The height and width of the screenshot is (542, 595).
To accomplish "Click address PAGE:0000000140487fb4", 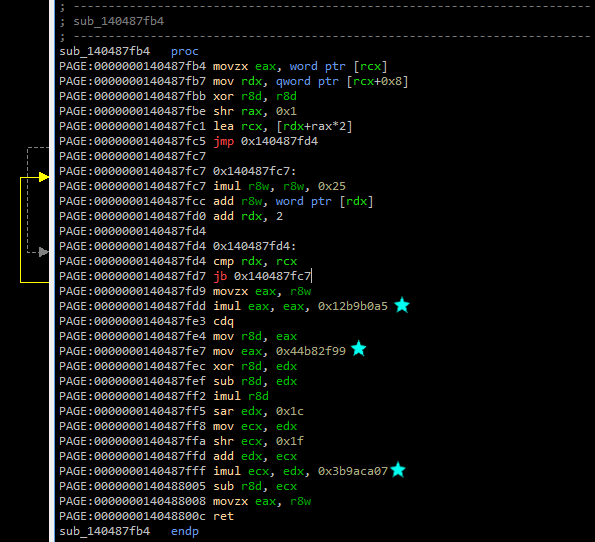I will click(x=132, y=66).
